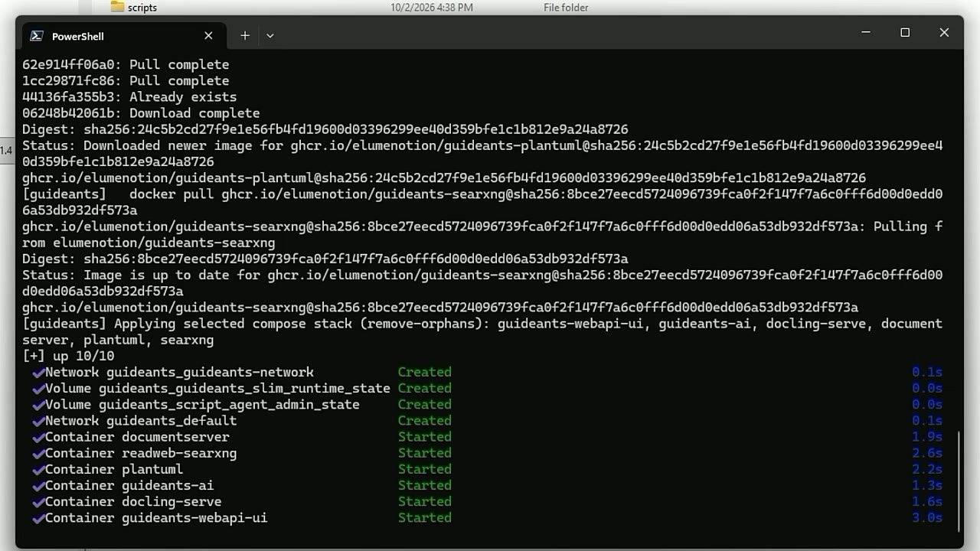Click the File folder type label
Viewport: 980px width, 551px height.
pos(566,8)
